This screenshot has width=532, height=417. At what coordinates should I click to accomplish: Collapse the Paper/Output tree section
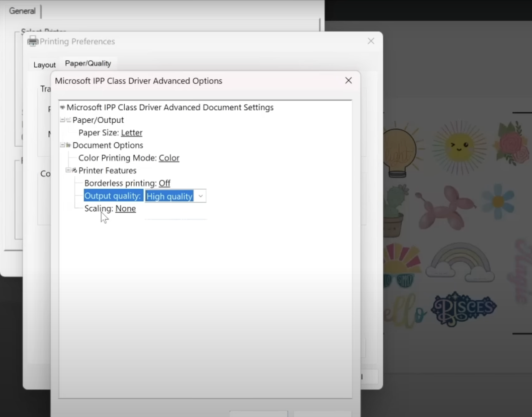point(62,120)
